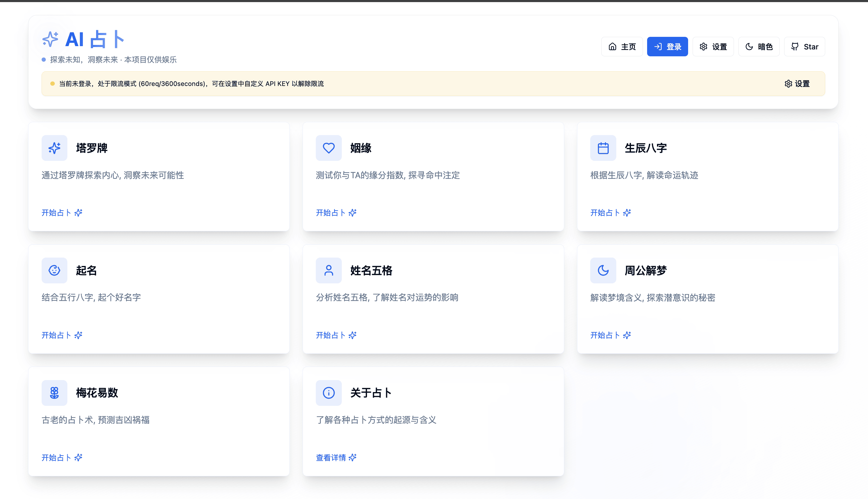Select 主页 in the navigation

pyautogui.click(x=622, y=46)
